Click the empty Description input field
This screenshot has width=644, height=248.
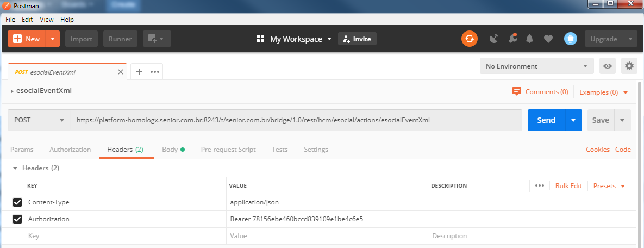[x=532, y=236]
